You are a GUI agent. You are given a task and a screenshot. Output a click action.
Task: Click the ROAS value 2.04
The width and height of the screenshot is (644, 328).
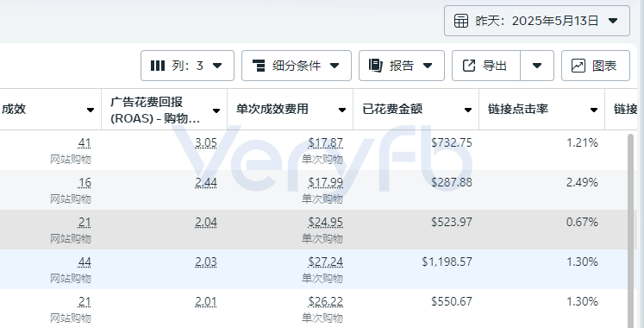coord(206,223)
